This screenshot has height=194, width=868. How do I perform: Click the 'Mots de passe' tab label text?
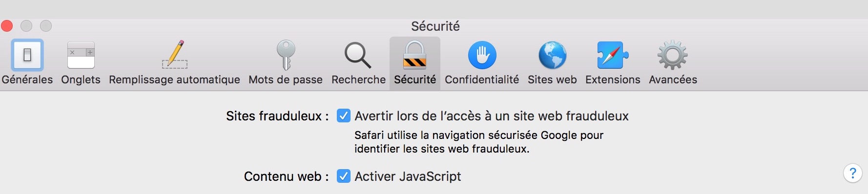pos(286,79)
